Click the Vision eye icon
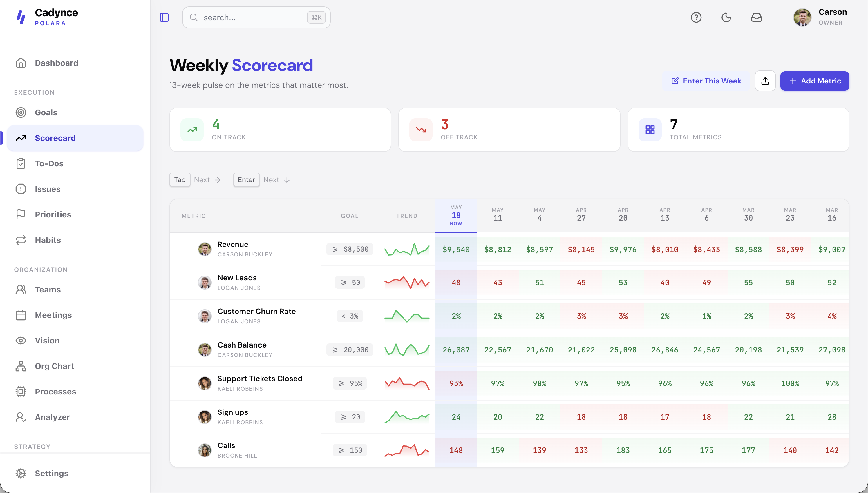The height and width of the screenshot is (493, 868). pos(21,341)
